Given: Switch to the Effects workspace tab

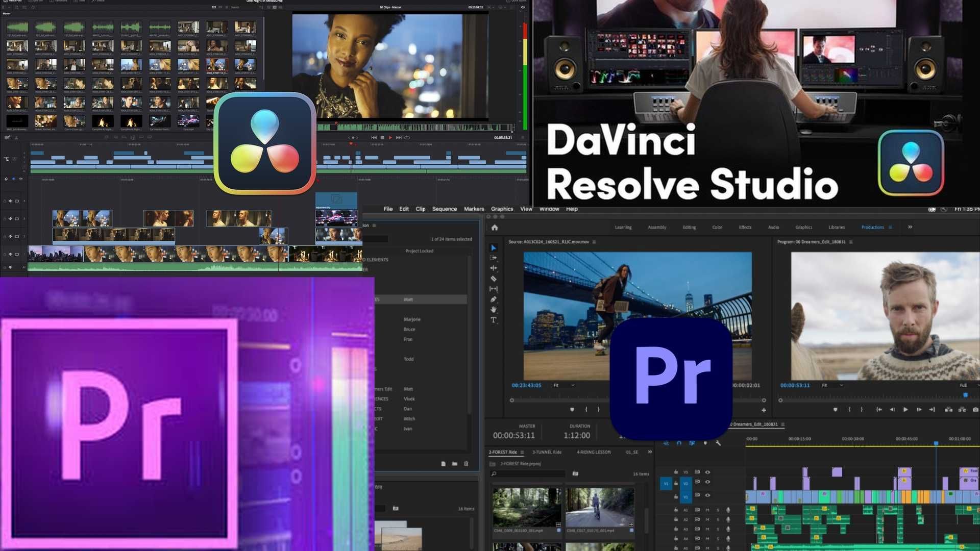Looking at the screenshot, I should (745, 227).
